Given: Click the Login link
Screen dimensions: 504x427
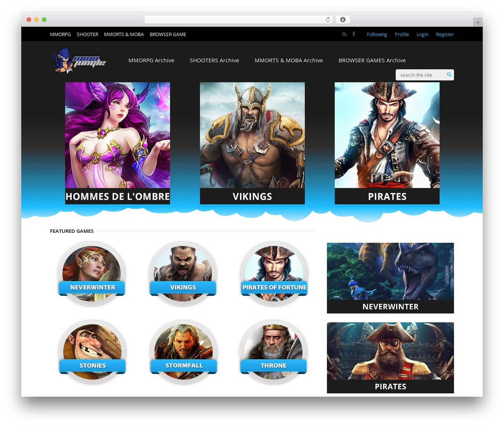Looking at the screenshot, I should (x=422, y=34).
